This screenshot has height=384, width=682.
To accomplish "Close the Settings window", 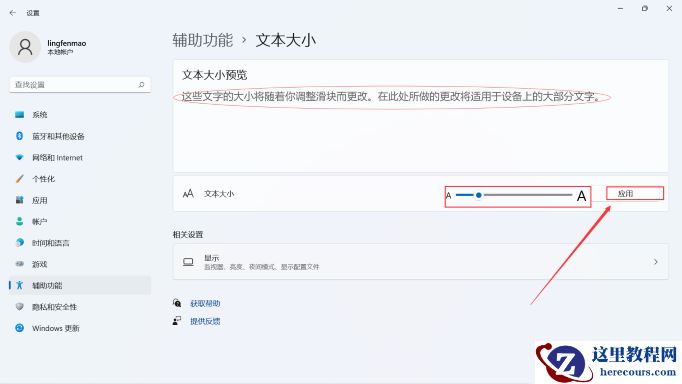I will [x=669, y=9].
